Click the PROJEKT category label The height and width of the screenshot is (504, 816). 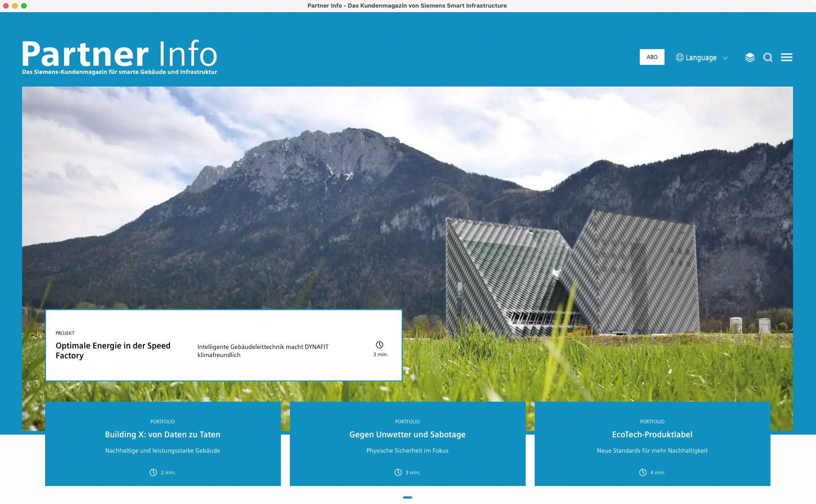[x=65, y=333]
